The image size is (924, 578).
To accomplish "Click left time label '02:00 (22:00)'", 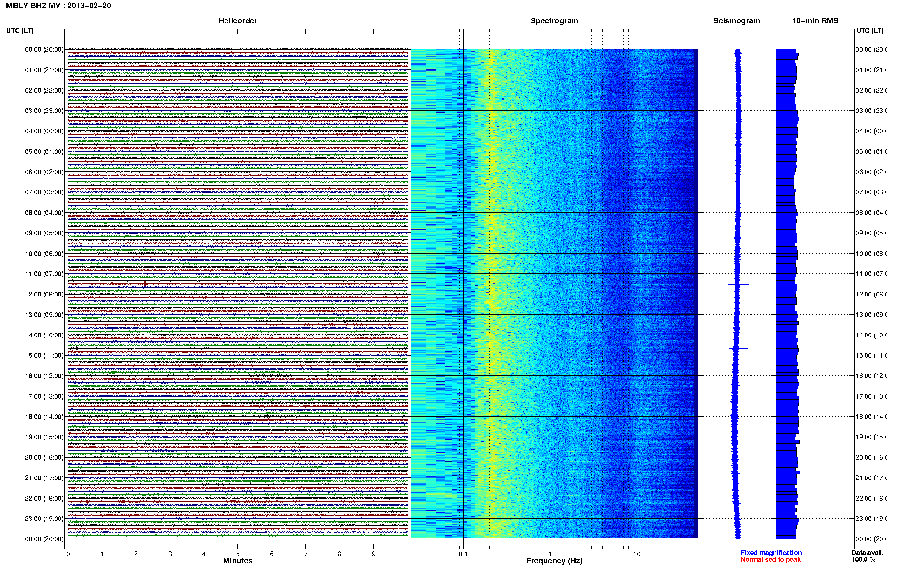I will [x=44, y=90].
